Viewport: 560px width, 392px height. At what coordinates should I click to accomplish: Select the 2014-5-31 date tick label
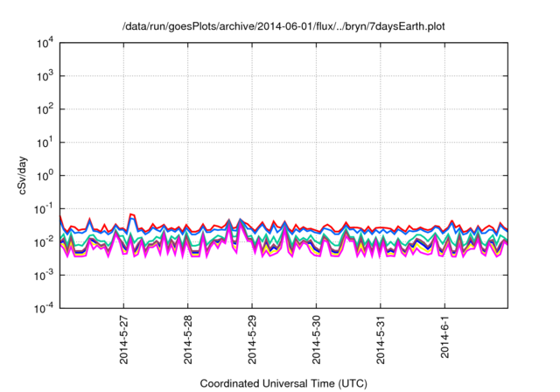click(x=381, y=339)
